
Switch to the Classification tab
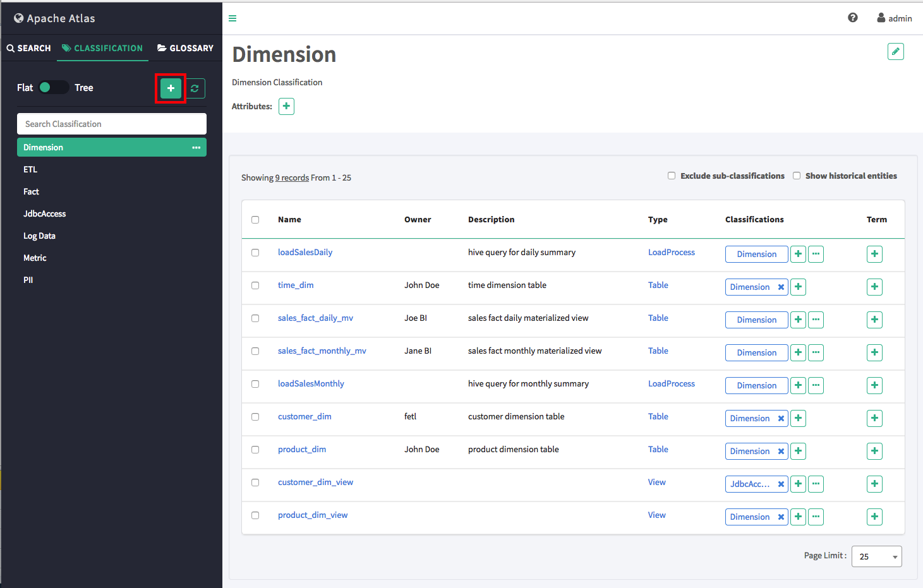[x=102, y=48]
